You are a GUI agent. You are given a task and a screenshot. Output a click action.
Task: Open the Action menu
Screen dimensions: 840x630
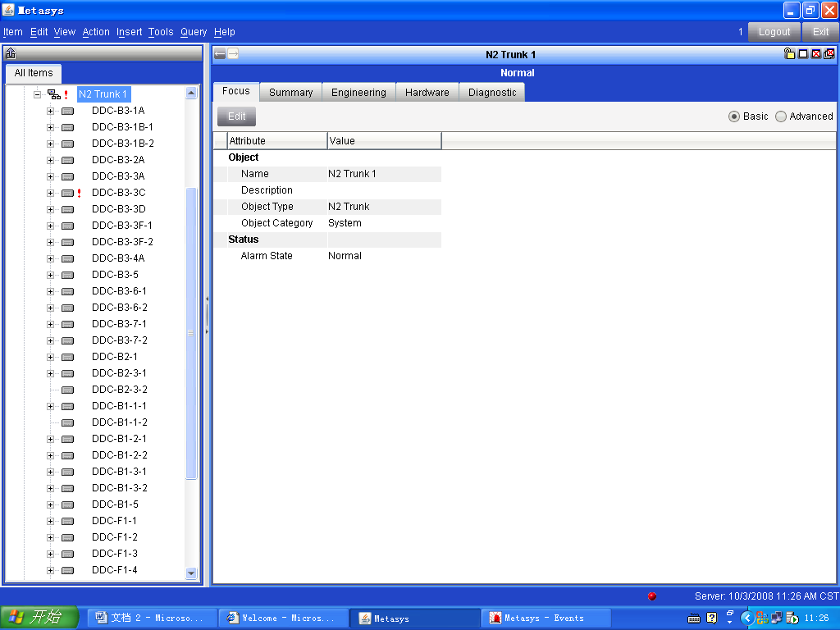[96, 32]
